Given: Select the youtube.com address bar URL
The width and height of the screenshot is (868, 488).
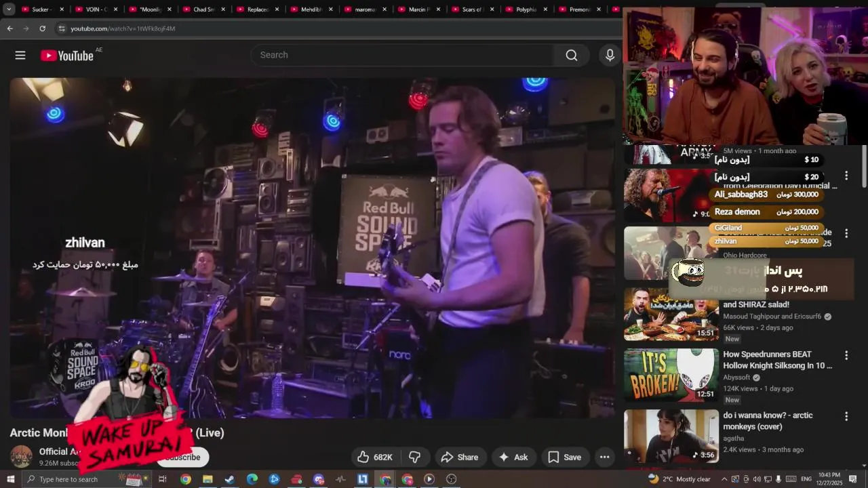Looking at the screenshot, I should [x=123, y=28].
